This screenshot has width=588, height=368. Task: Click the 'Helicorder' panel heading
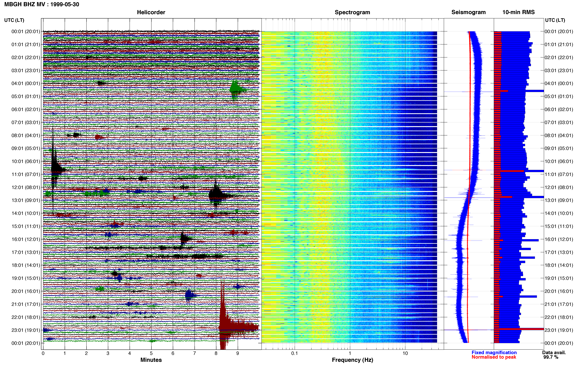coord(151,12)
